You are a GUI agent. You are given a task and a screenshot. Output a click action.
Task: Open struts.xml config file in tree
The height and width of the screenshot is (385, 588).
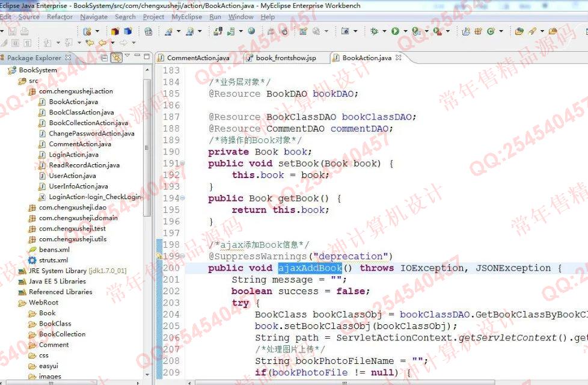(53, 260)
